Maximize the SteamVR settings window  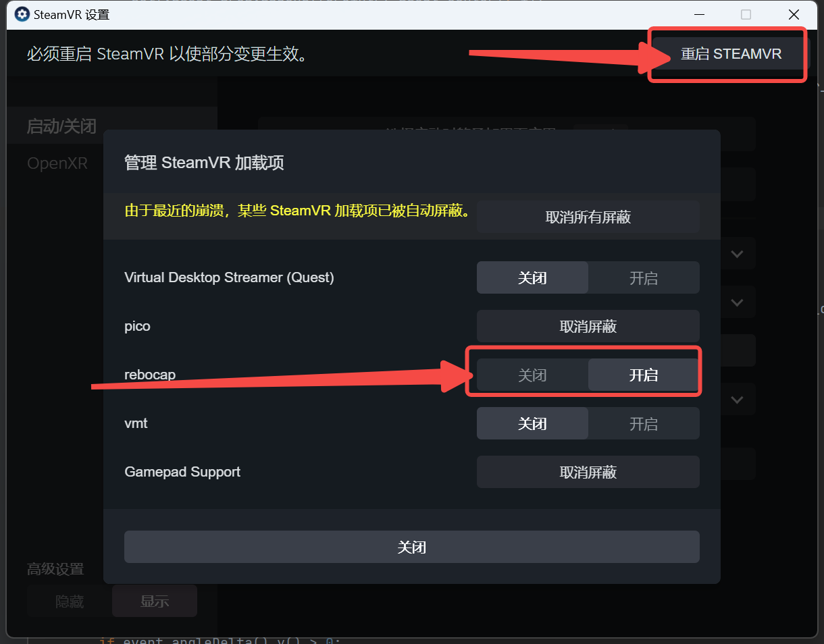pos(746,14)
